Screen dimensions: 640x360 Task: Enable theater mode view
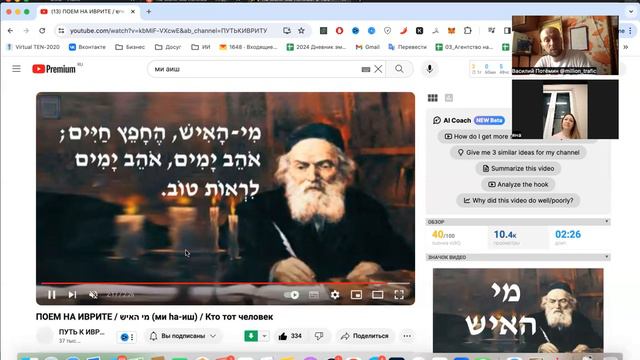[378, 294]
